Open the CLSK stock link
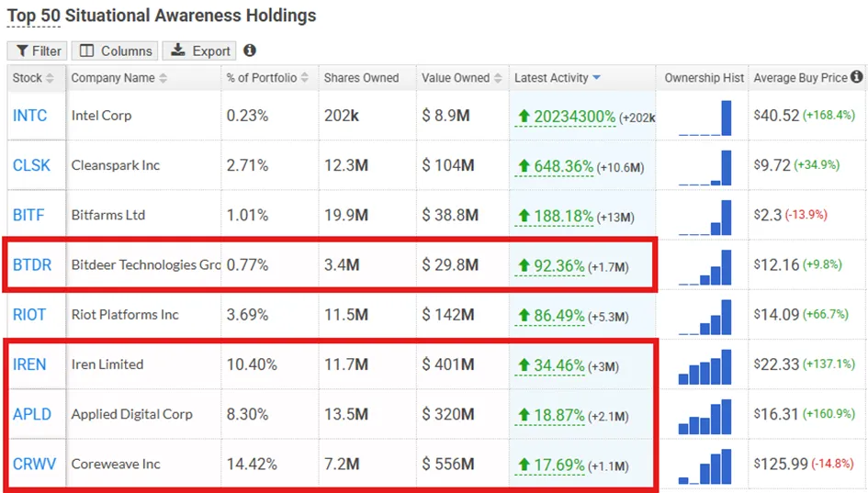Image resolution: width=868 pixels, height=493 pixels. (x=31, y=165)
